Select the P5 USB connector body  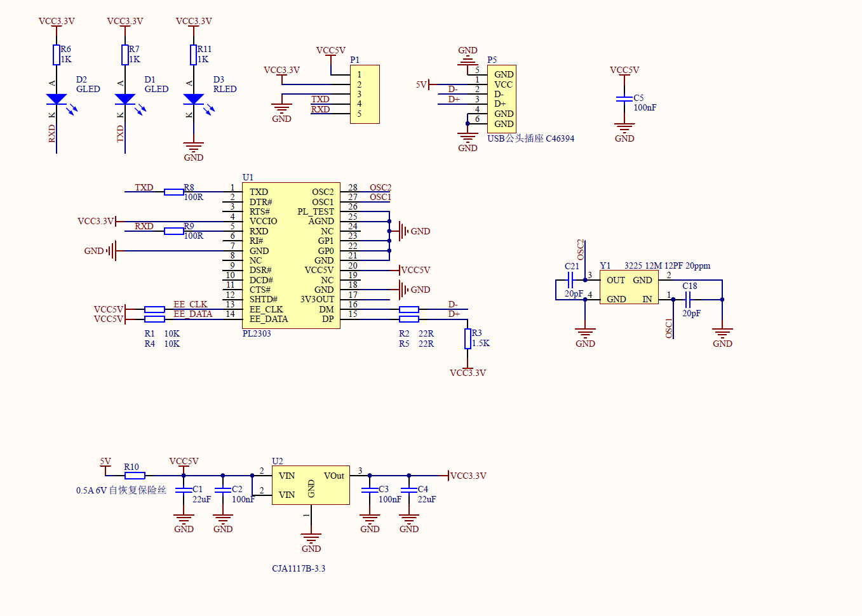(x=502, y=99)
